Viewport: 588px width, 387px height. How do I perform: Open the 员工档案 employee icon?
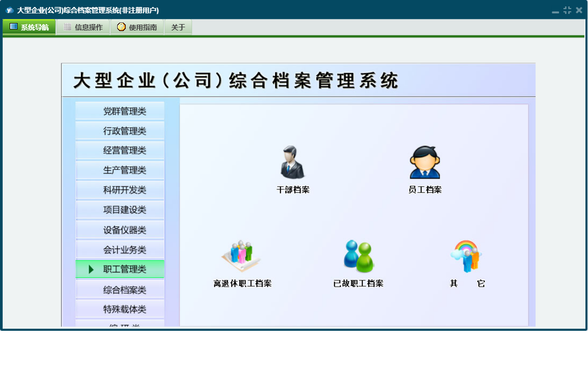424,162
